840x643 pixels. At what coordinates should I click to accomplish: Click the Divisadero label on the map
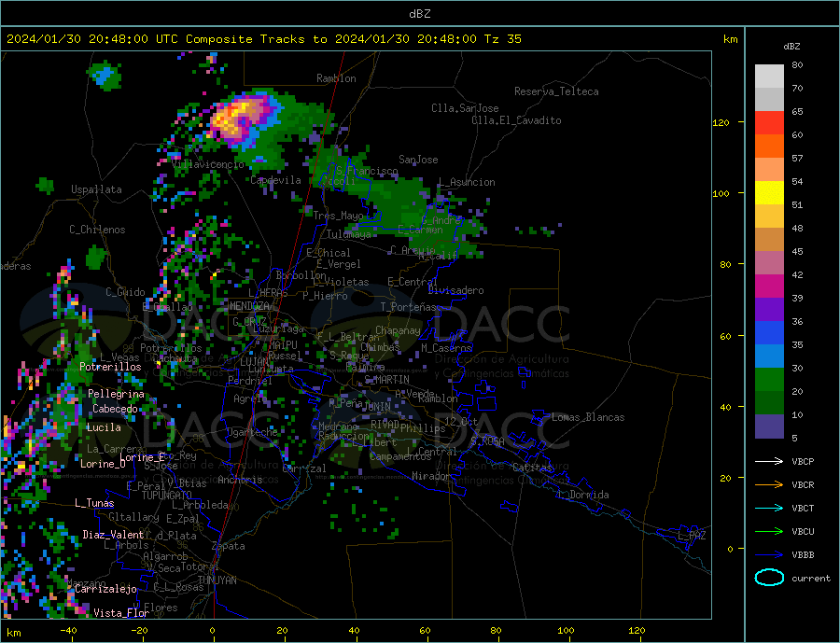(x=455, y=290)
